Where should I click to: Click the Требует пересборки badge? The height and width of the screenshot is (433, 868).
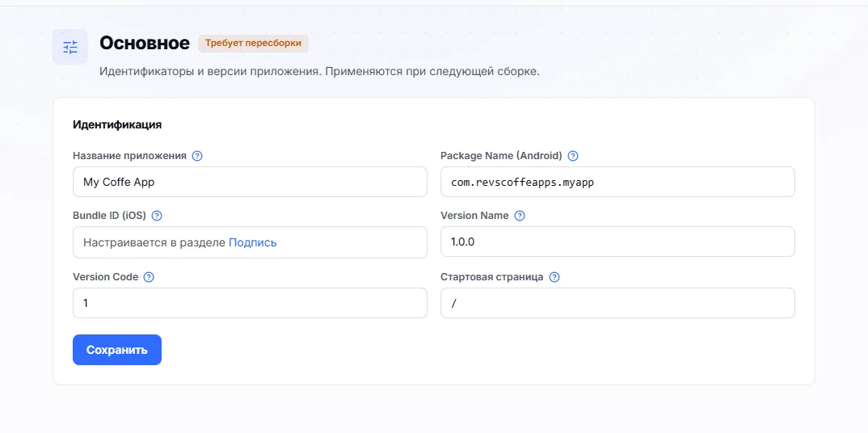click(x=253, y=43)
